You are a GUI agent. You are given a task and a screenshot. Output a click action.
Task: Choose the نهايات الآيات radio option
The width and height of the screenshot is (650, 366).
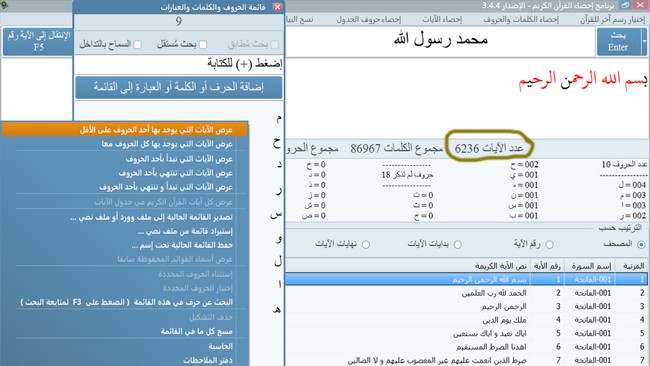366,245
